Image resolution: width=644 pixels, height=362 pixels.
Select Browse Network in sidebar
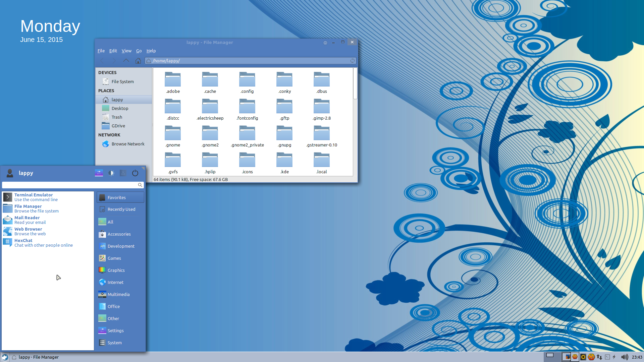point(124,144)
